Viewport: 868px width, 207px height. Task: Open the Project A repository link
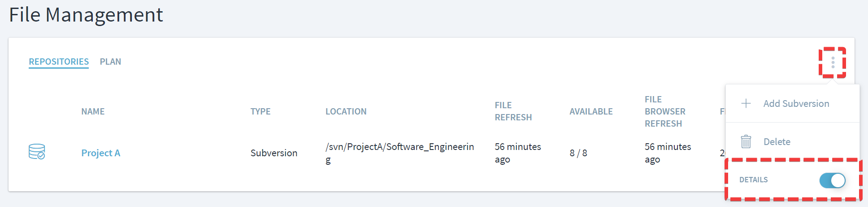point(100,153)
